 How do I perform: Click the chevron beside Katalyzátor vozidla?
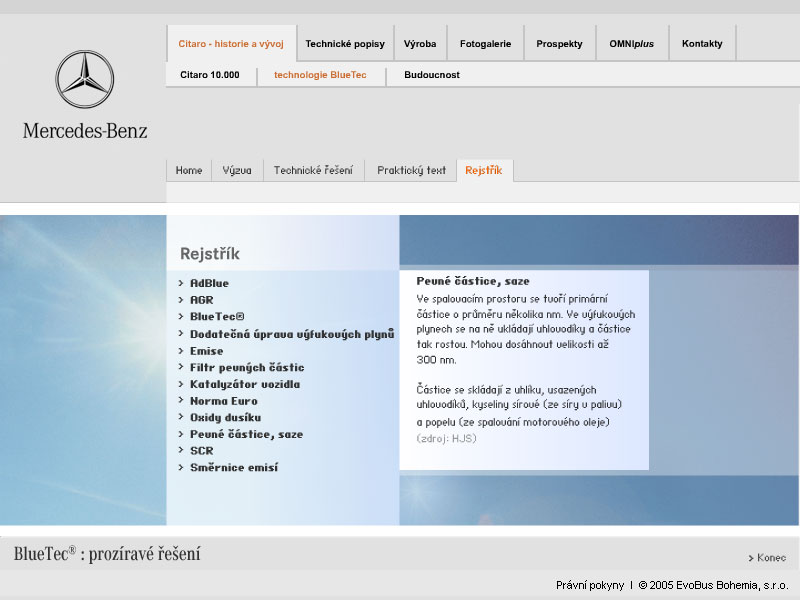point(181,384)
